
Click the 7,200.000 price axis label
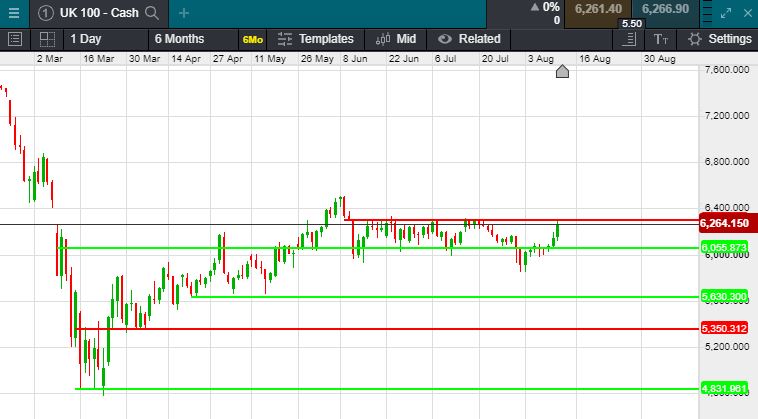pyautogui.click(x=727, y=116)
